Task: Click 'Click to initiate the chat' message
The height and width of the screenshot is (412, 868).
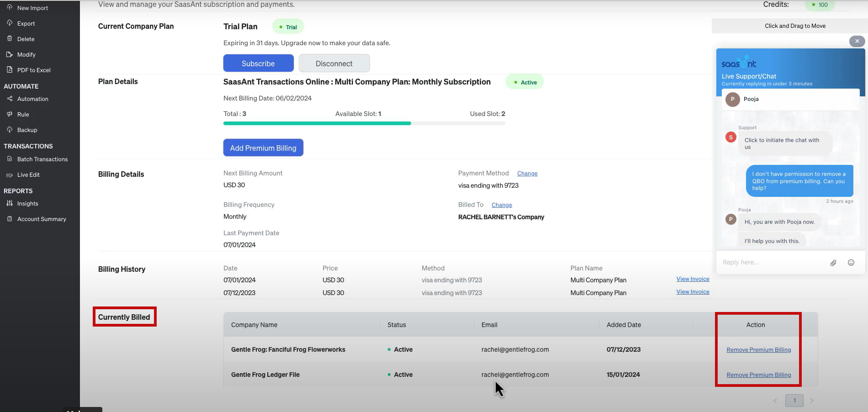Action: click(x=785, y=143)
